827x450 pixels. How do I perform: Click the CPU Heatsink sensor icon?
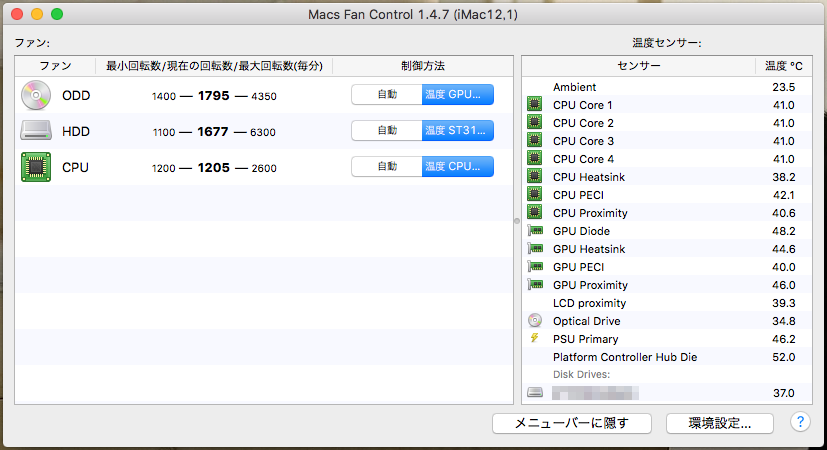click(x=534, y=176)
